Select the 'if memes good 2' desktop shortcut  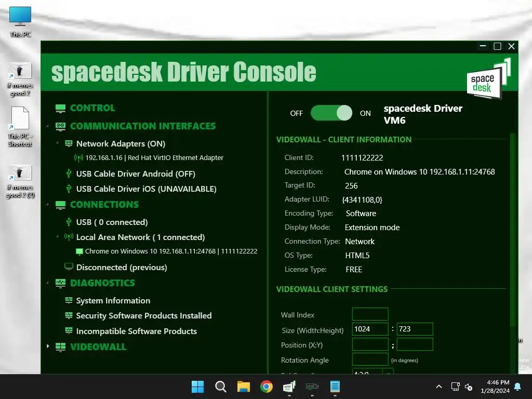(x=20, y=79)
